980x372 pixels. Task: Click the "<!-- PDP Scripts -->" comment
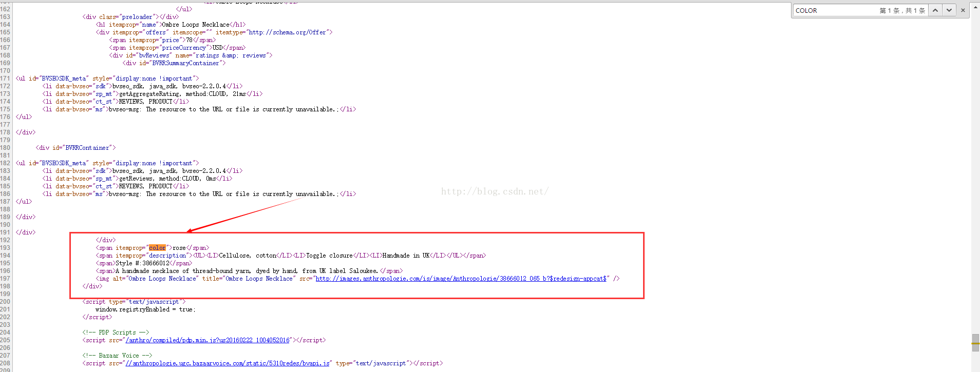116,332
